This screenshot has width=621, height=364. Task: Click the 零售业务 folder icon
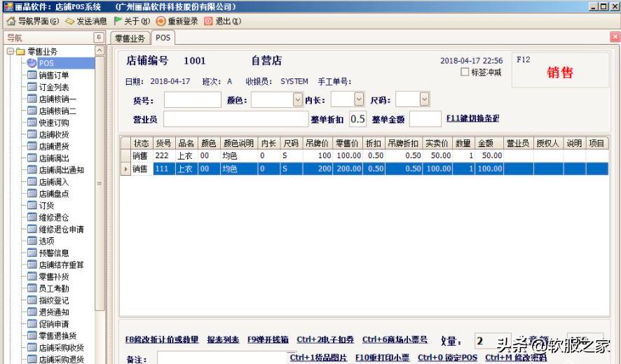pos(20,51)
